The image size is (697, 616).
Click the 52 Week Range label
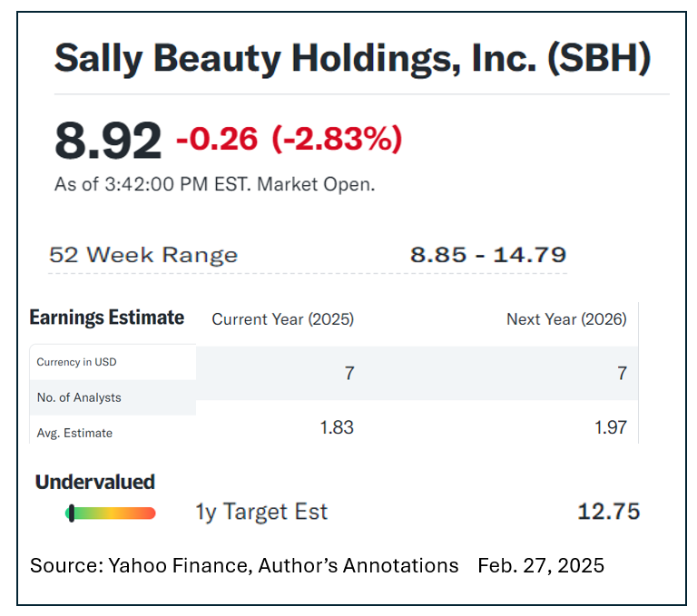pyautogui.click(x=143, y=255)
